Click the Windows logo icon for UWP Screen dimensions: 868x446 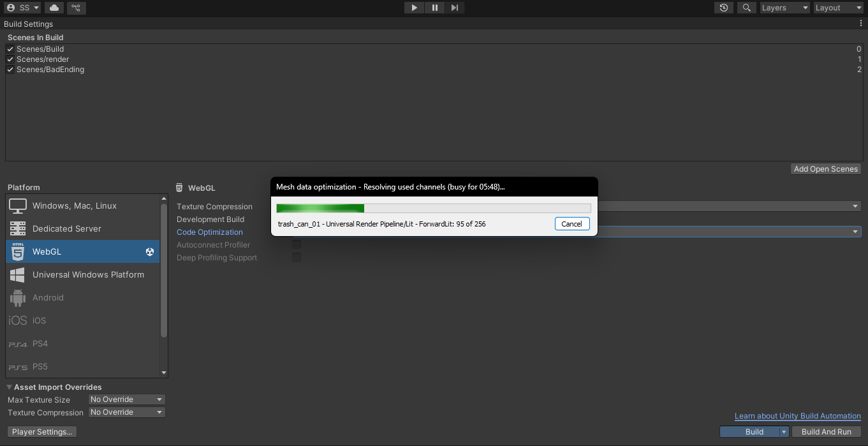click(x=18, y=274)
